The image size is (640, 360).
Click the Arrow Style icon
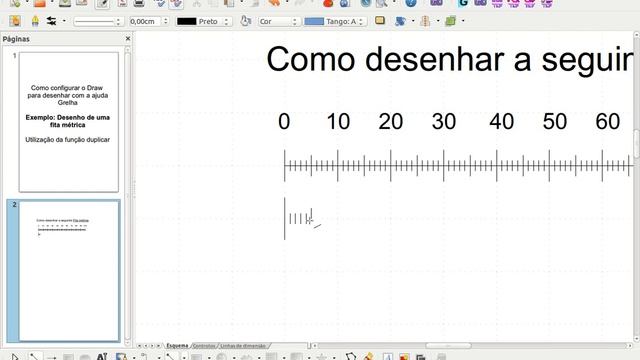[51, 21]
